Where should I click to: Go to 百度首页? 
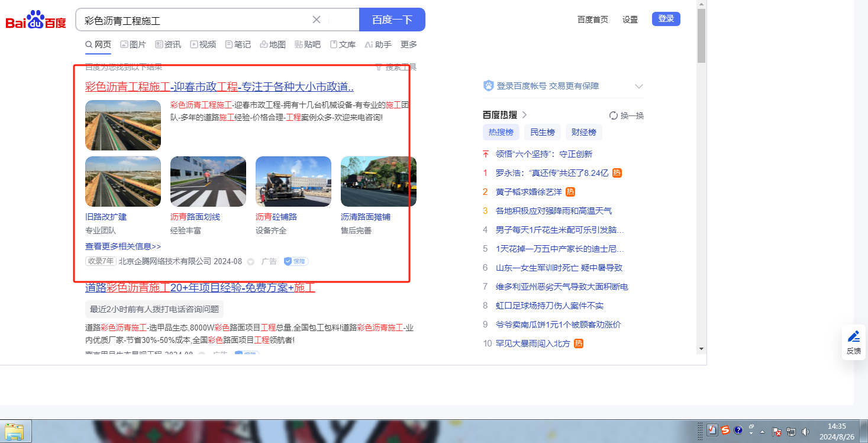point(593,20)
